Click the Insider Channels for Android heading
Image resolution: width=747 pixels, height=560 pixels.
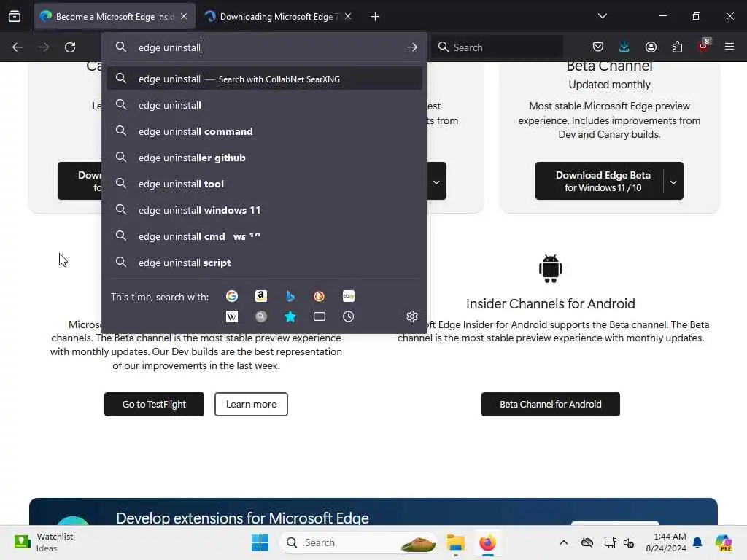click(x=550, y=304)
